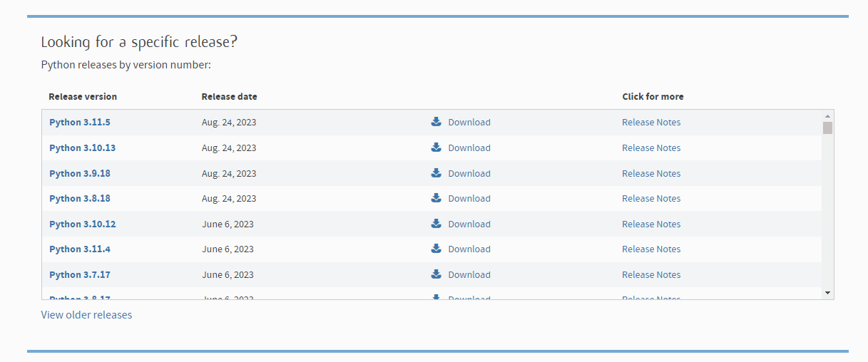Image resolution: width=868 pixels, height=362 pixels.
Task: Open the Python 3.7.17 version link
Action: 80,274
